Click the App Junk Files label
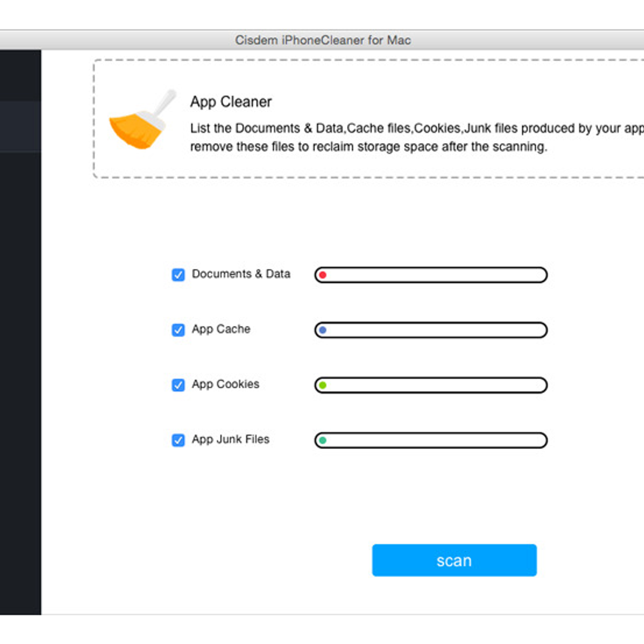This screenshot has width=644, height=644. point(231,439)
